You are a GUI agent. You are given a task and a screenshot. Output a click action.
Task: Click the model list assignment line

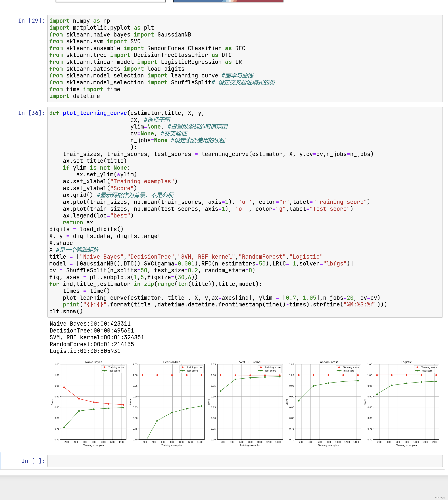201,263
